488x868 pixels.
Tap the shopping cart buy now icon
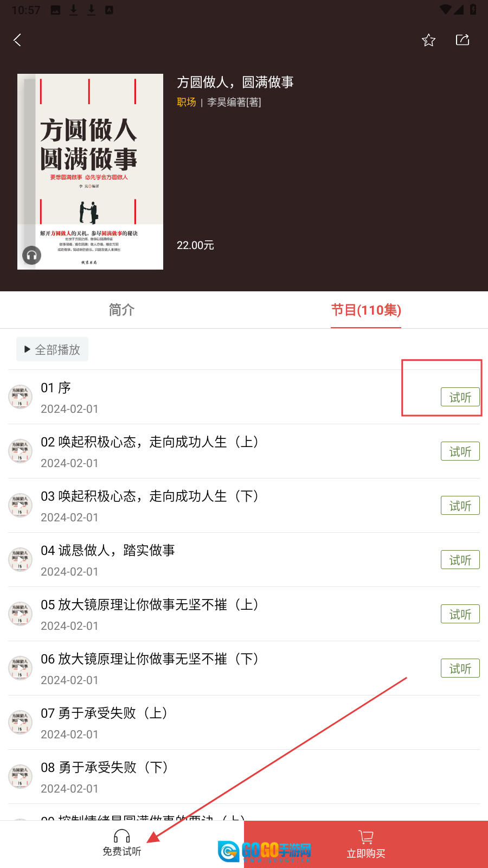click(366, 837)
